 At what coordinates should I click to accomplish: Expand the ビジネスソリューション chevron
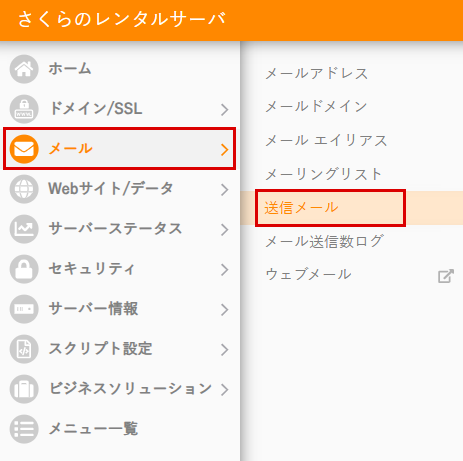tap(225, 389)
